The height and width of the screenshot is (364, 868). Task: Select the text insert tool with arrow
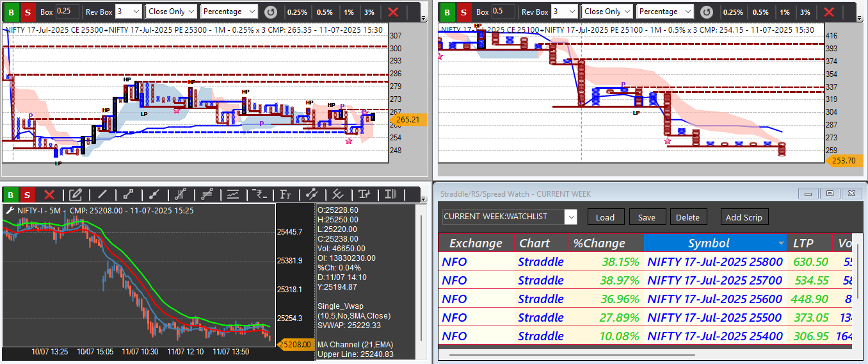[x=364, y=195]
